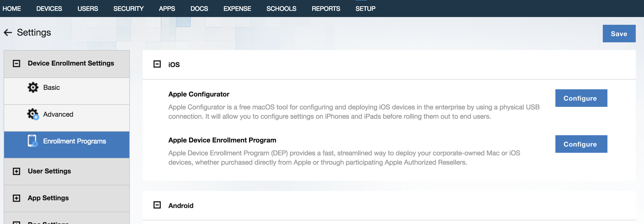Click the Apple Configurator description text

[x=354, y=112]
